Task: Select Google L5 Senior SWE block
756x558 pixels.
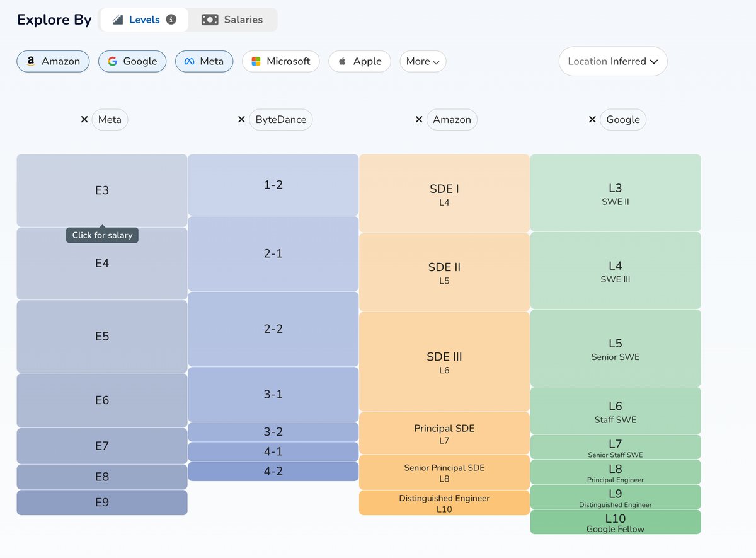Action: point(616,348)
